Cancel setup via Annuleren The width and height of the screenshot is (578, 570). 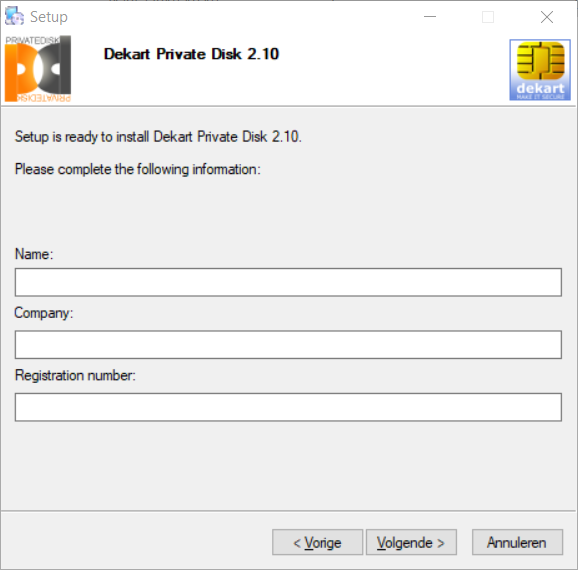tap(517, 542)
